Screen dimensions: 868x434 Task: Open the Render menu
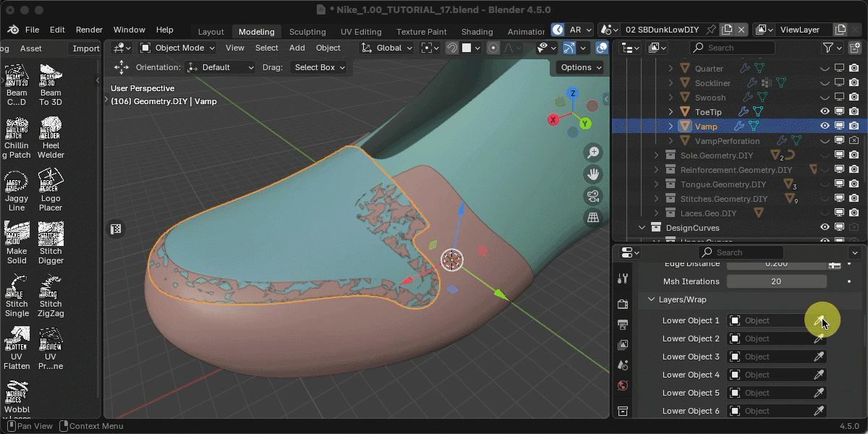pos(89,30)
